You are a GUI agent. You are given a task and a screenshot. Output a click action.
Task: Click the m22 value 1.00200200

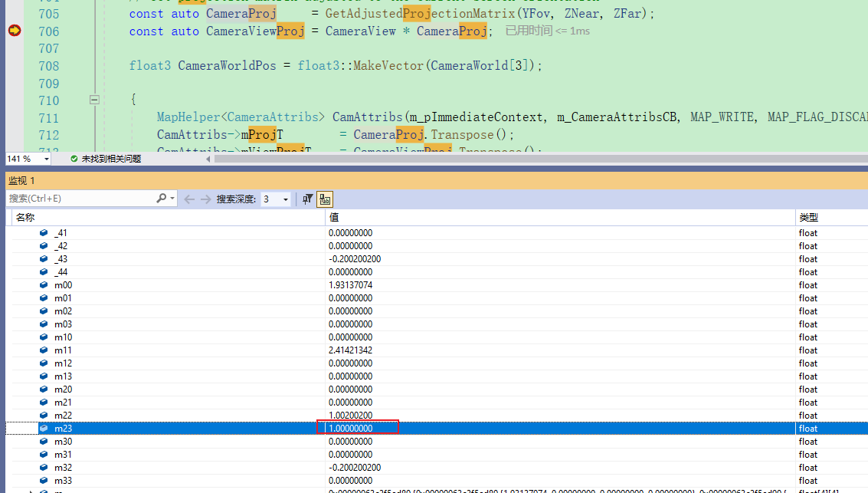350,416
